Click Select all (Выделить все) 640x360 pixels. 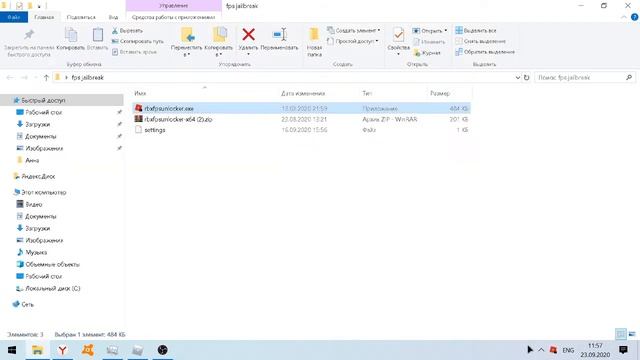[x=476, y=31]
